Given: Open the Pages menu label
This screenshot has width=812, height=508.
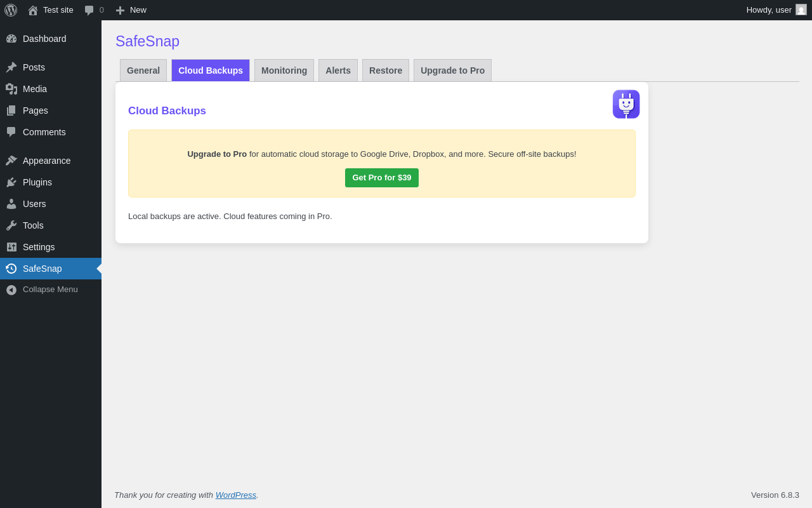Looking at the screenshot, I should [x=36, y=110].
